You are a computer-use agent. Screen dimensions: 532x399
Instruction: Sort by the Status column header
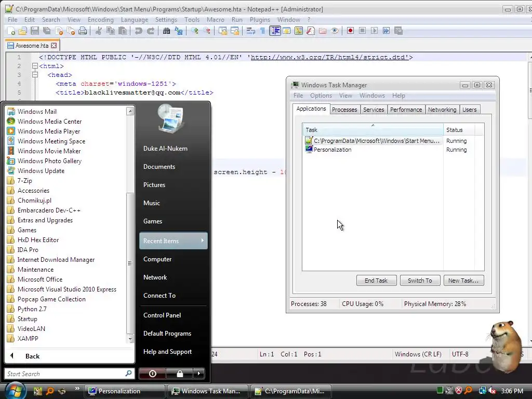coord(459,130)
